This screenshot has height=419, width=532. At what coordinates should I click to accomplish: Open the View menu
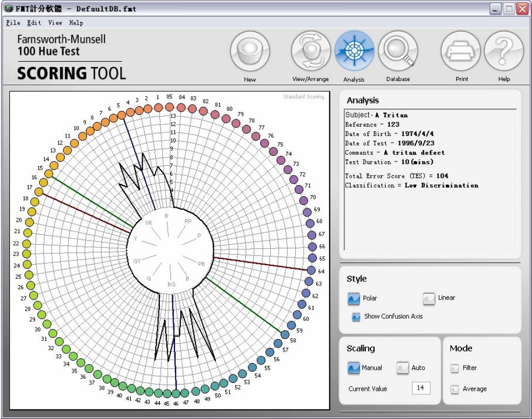point(55,22)
